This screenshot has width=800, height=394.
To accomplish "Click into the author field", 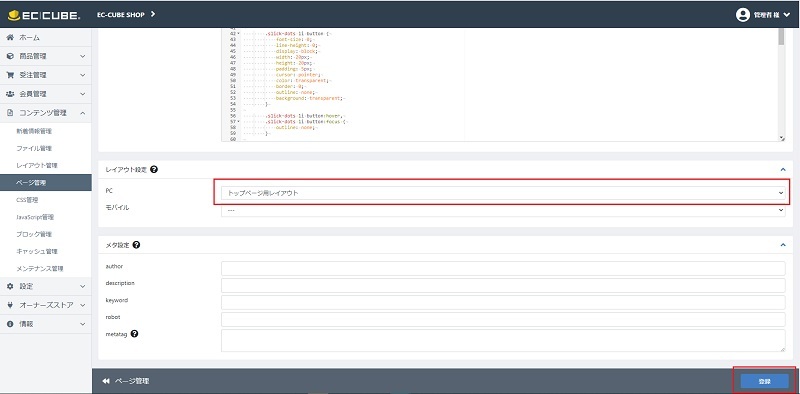I will pos(503,268).
